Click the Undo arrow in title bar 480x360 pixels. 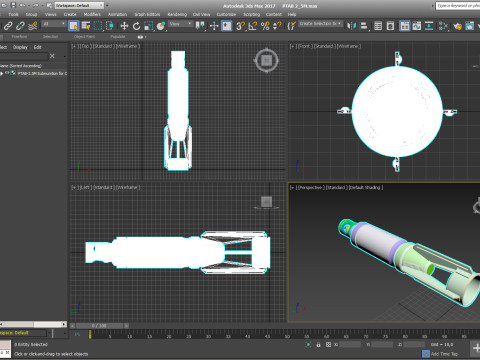[x=22, y=5]
